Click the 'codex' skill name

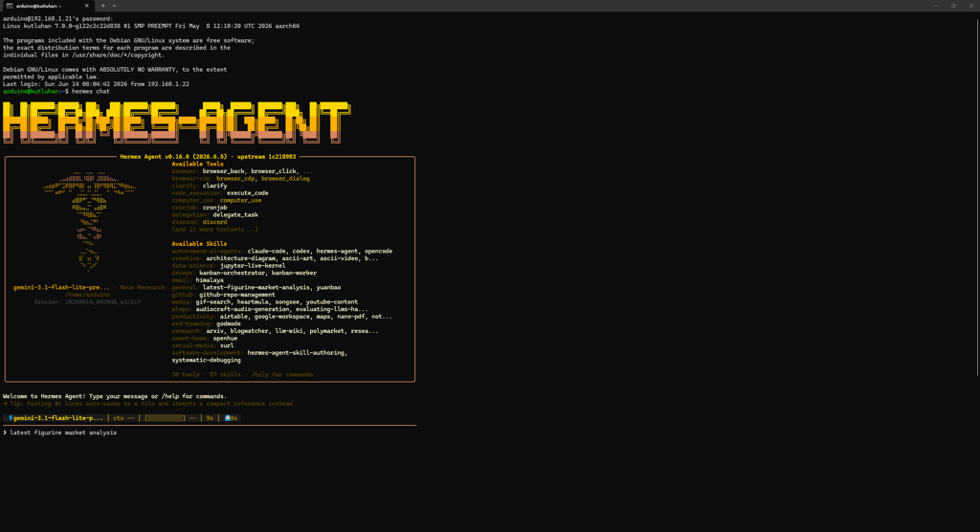(301, 252)
